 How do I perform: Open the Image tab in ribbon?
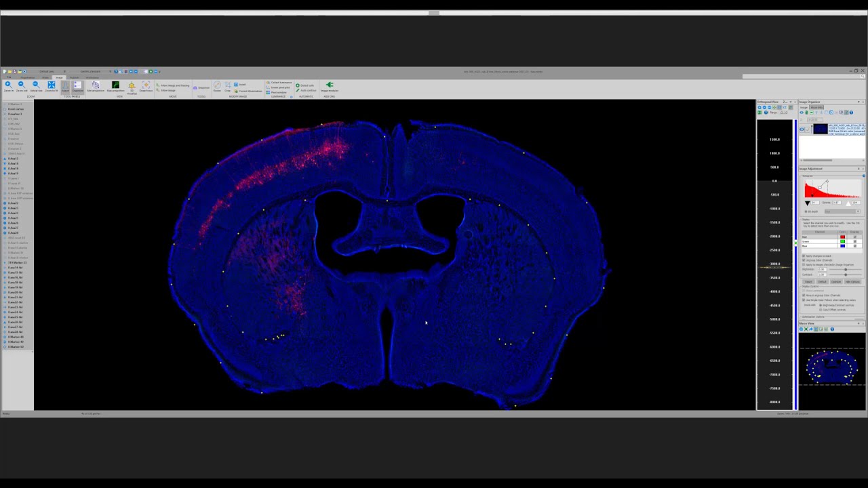tap(59, 77)
